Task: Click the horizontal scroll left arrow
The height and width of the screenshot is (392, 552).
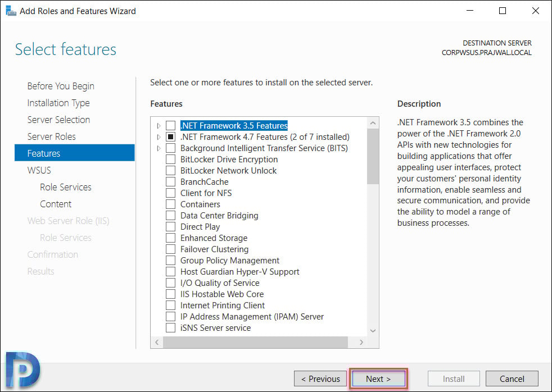Action: click(157, 342)
